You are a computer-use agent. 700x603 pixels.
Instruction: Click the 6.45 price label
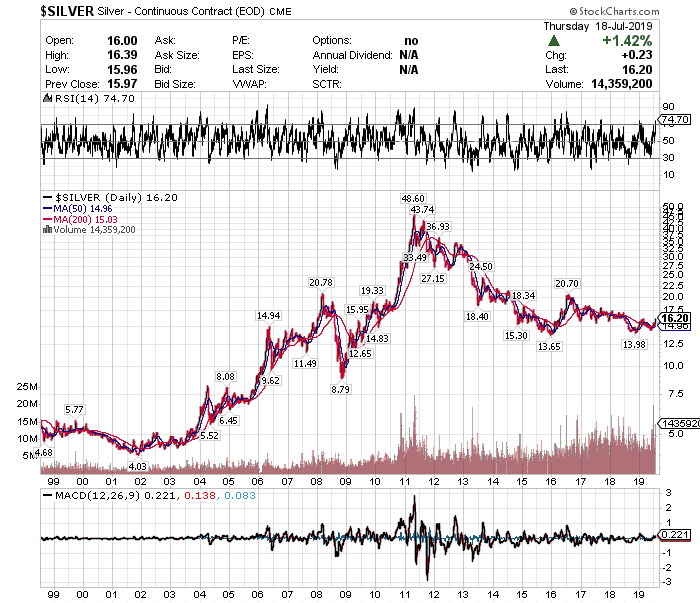pyautogui.click(x=228, y=420)
